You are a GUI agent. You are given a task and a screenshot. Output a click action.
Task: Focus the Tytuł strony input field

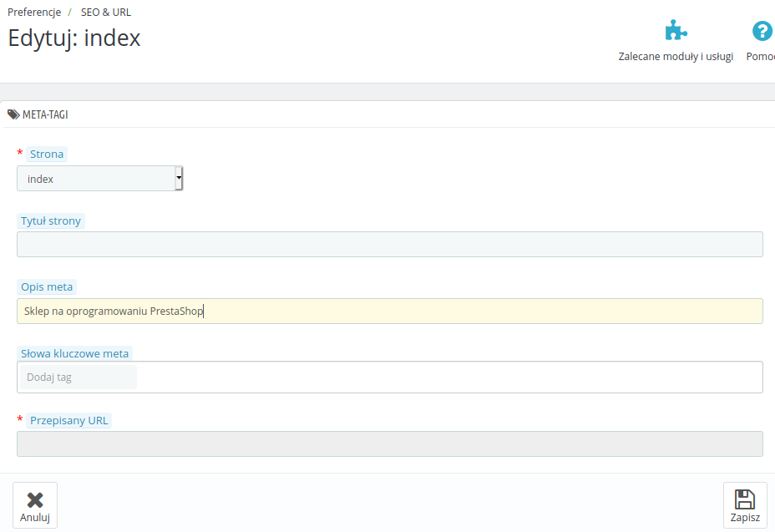click(389, 244)
